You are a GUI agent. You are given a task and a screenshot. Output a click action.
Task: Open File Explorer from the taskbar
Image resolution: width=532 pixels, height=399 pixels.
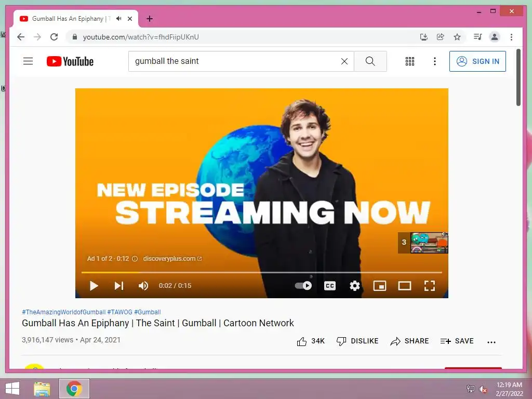42,389
